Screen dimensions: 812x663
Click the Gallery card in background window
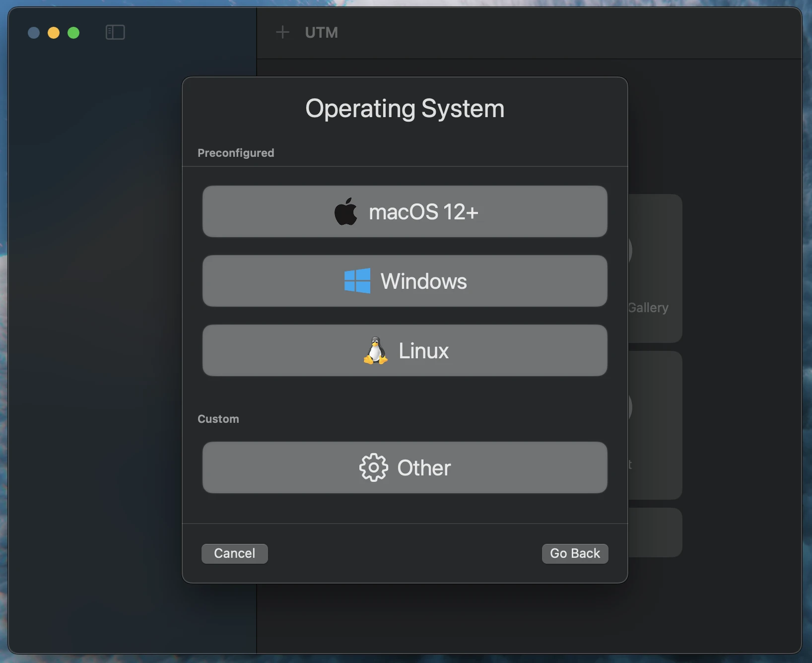[x=655, y=268]
